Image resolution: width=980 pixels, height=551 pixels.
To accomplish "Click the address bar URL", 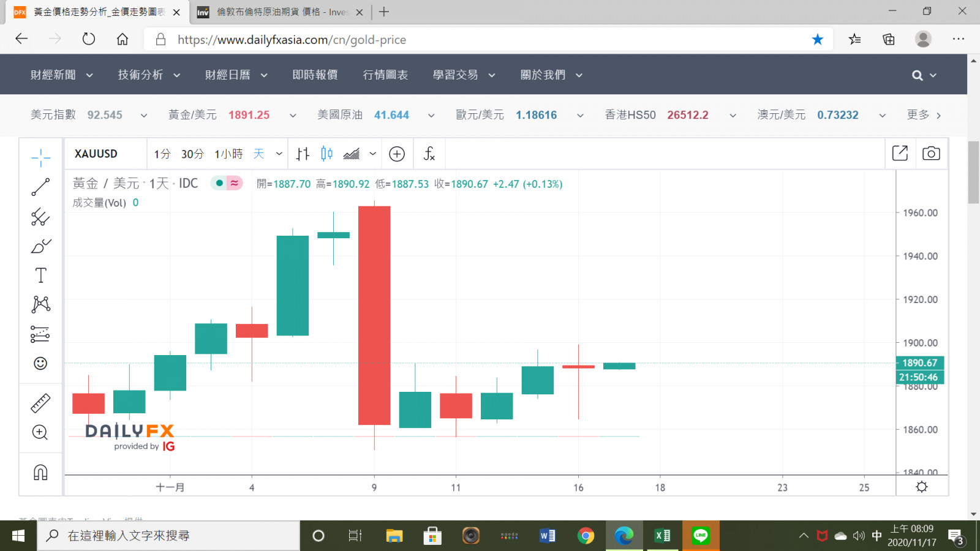I will pos(292,40).
